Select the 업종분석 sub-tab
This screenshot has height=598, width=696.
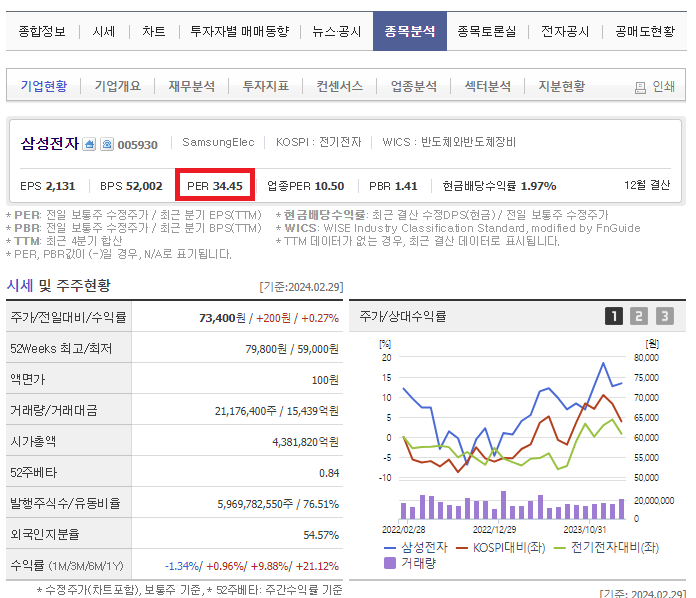414,86
